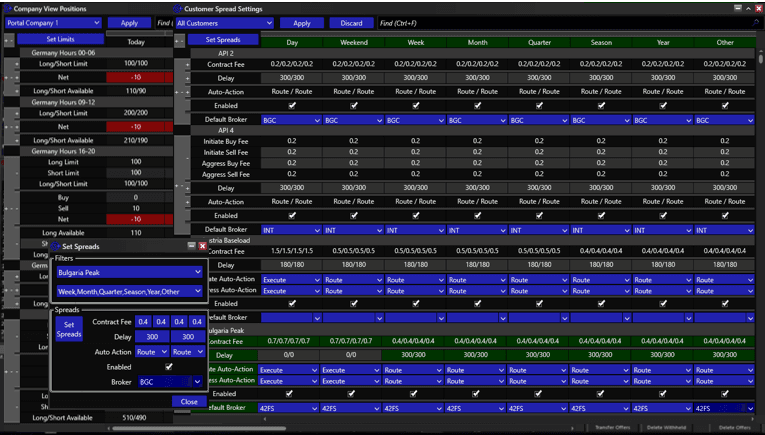Screen dimensions: 765x435
Task: Click the search icon in Customer Spread Settings
Action: tap(757, 23)
